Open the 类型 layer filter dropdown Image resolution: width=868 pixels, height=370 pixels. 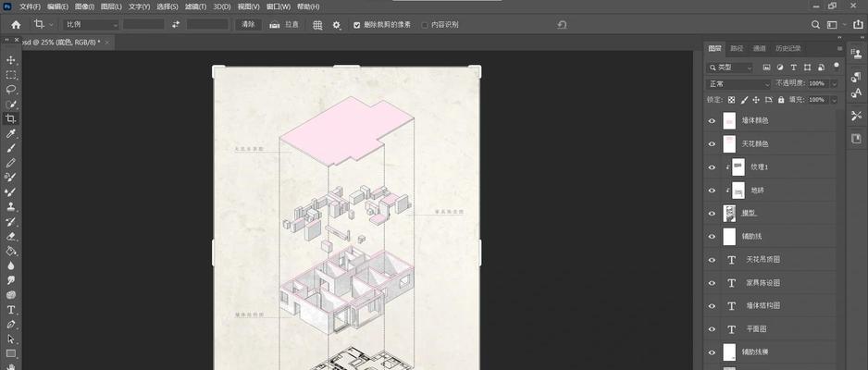(x=730, y=68)
